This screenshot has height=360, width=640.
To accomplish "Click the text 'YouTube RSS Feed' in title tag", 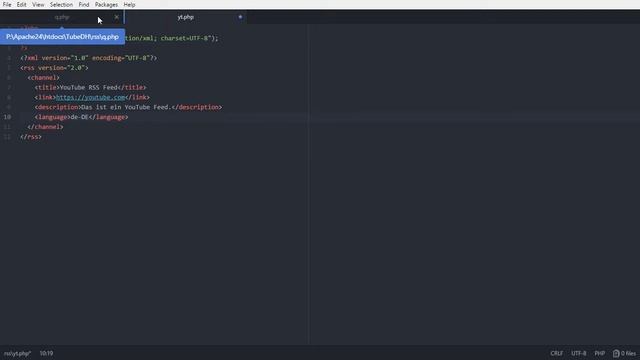I will pyautogui.click(x=89, y=87).
